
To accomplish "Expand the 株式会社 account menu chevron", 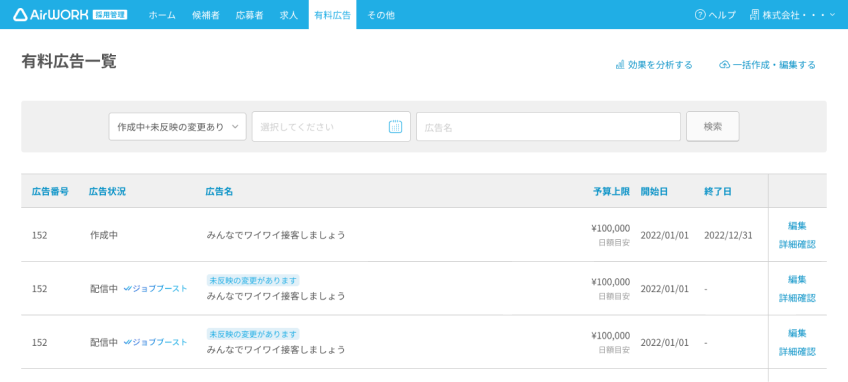I will 832,15.
